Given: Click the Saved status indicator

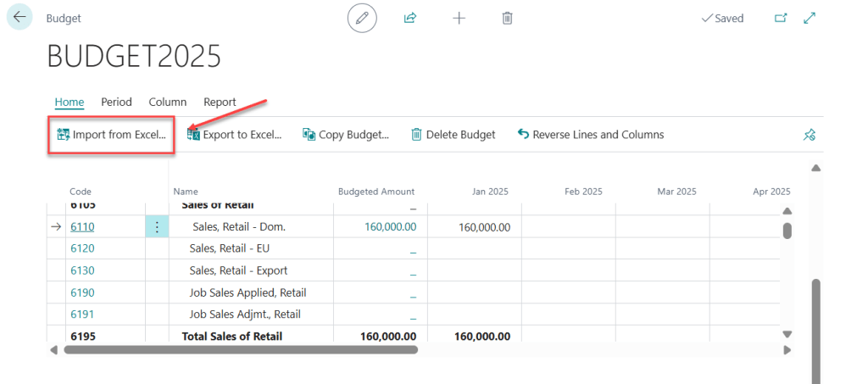Looking at the screenshot, I should click(722, 19).
